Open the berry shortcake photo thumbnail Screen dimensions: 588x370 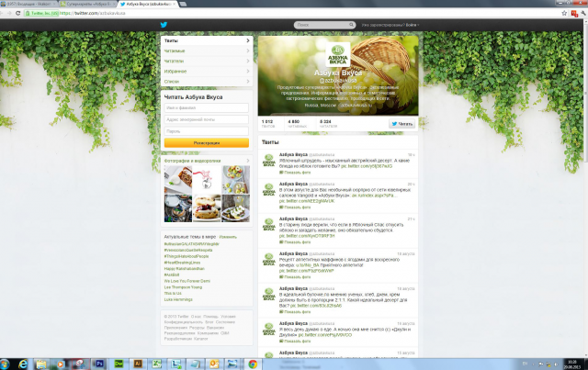[x=207, y=208]
